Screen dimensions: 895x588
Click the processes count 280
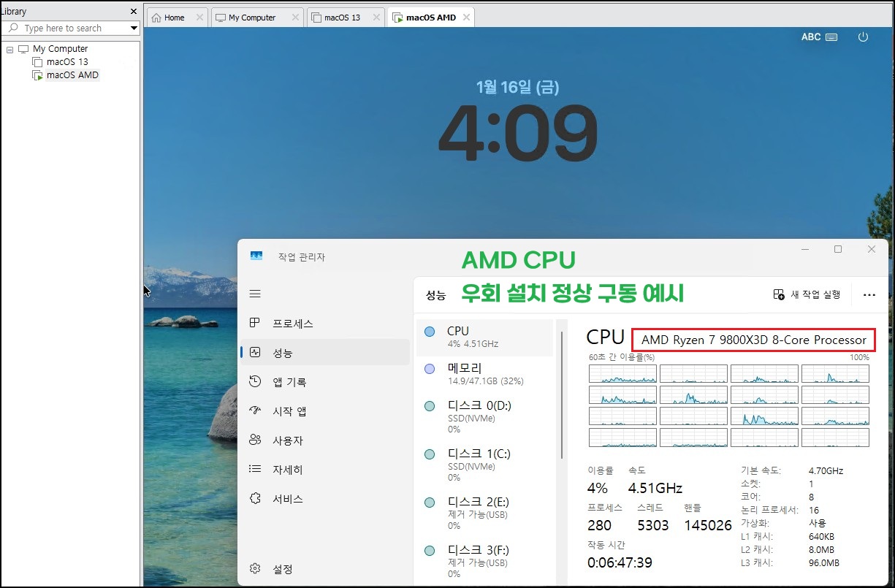click(x=599, y=525)
